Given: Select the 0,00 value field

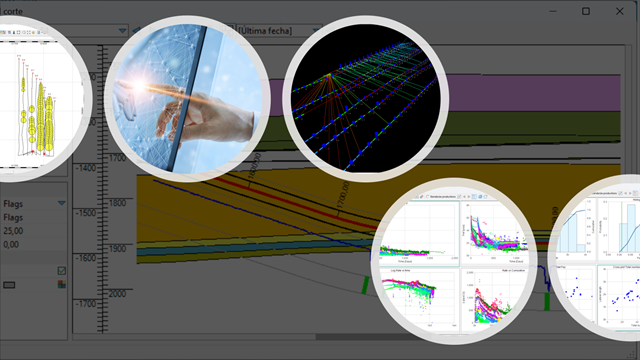Looking at the screenshot, I should click(33, 244).
